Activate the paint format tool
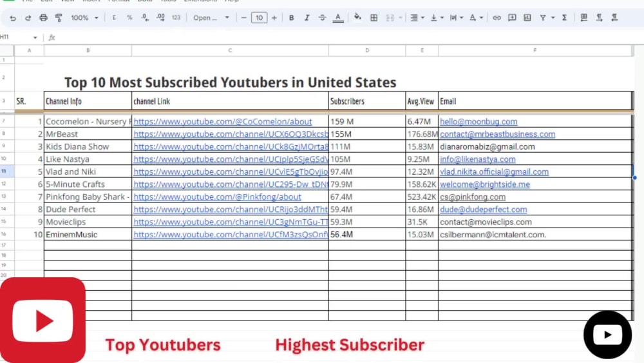 59,17
